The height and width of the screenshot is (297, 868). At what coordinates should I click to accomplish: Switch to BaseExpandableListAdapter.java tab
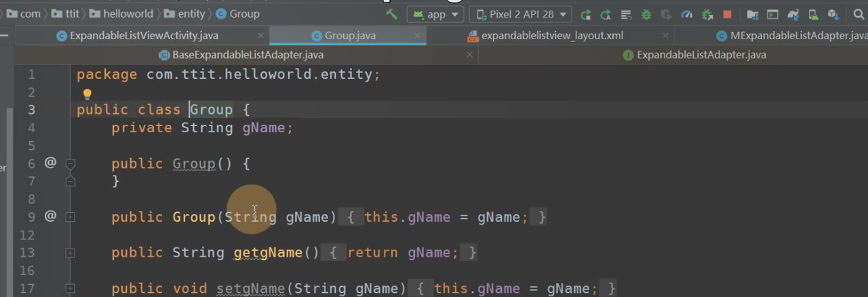(248, 55)
